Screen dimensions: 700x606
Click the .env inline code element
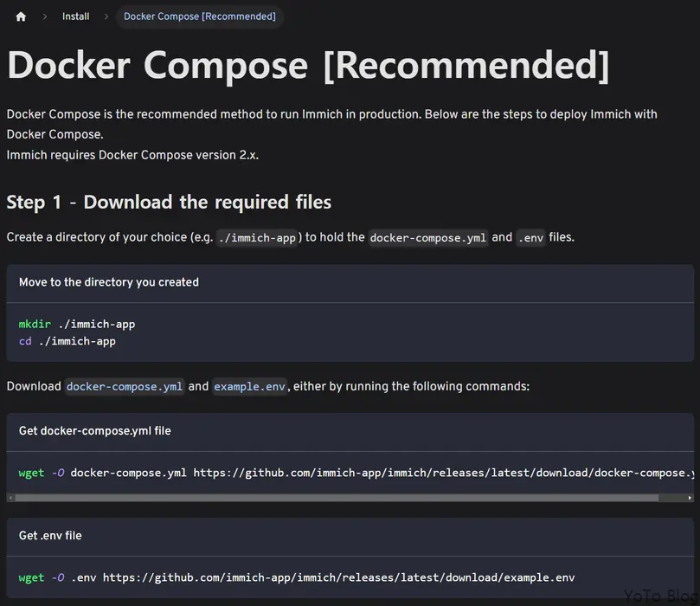pyautogui.click(x=530, y=237)
